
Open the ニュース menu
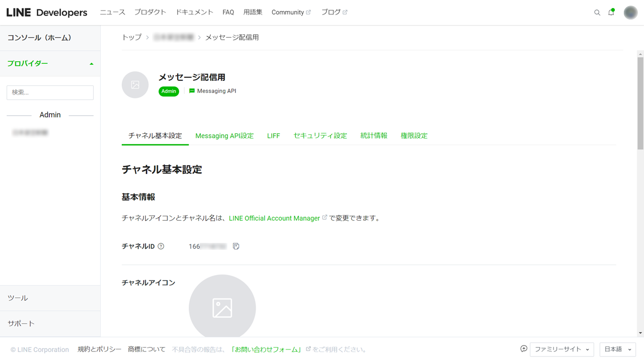point(112,12)
